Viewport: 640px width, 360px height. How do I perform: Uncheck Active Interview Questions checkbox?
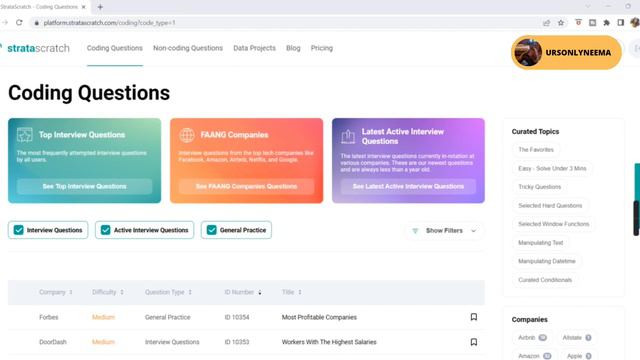pos(105,230)
